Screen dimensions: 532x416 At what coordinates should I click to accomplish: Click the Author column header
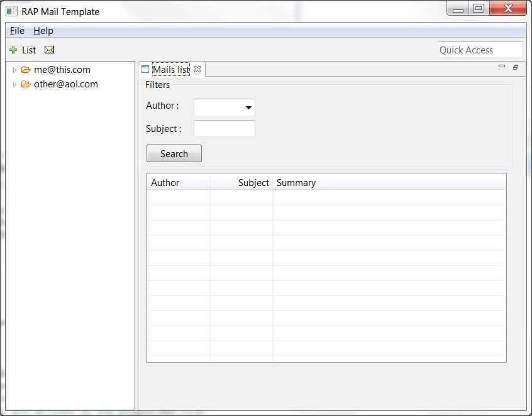(x=178, y=183)
